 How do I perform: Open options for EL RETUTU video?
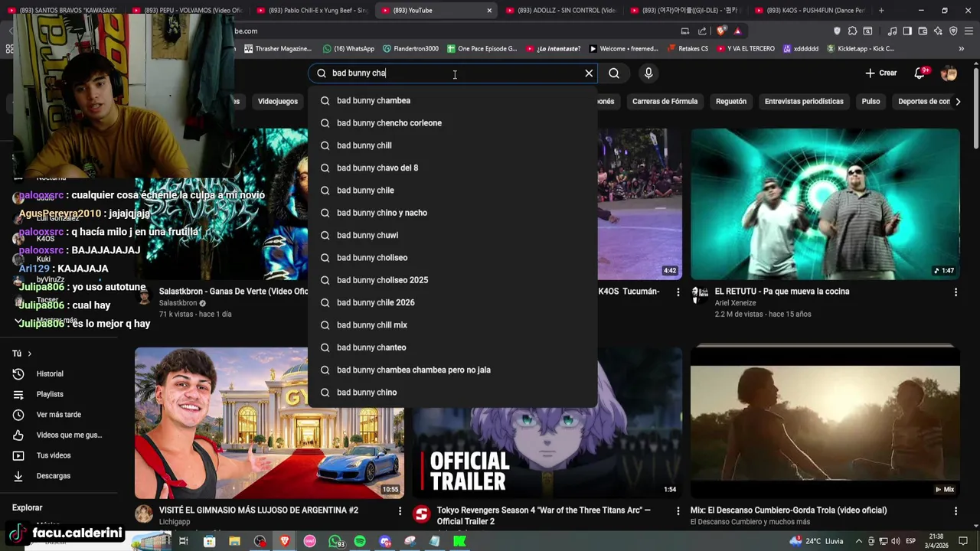[955, 292]
